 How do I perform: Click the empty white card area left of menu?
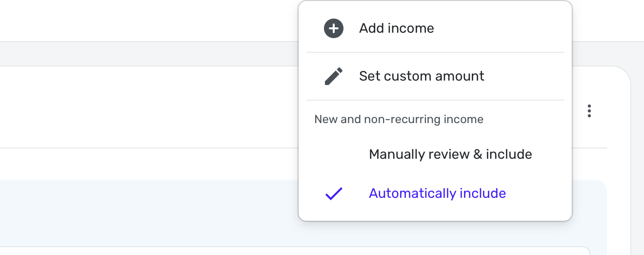point(146,107)
